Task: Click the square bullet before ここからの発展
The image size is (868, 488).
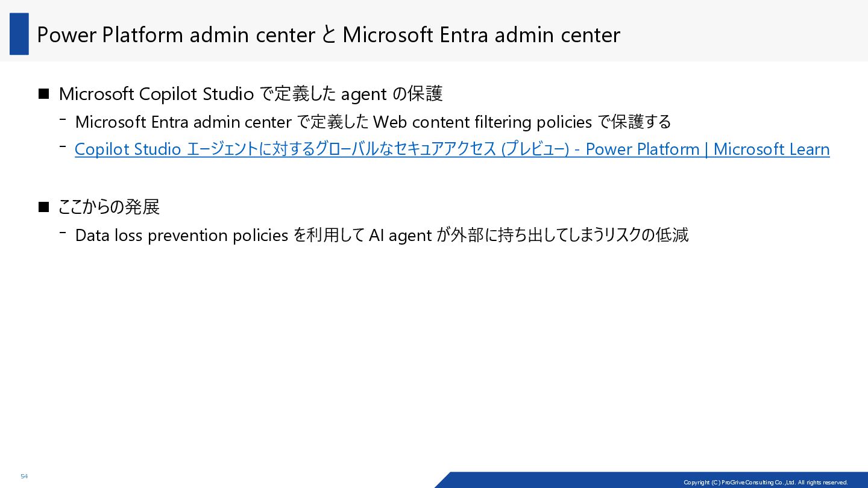Action: [43, 207]
